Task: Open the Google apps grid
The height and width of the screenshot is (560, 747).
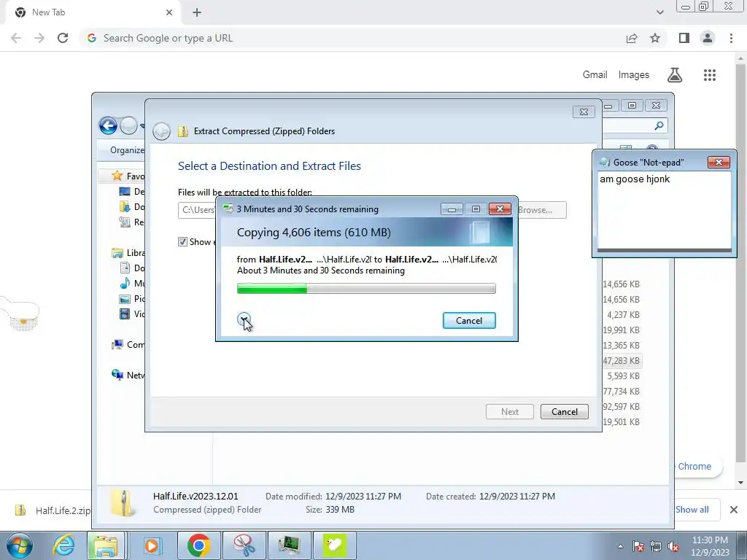Action: (709, 75)
